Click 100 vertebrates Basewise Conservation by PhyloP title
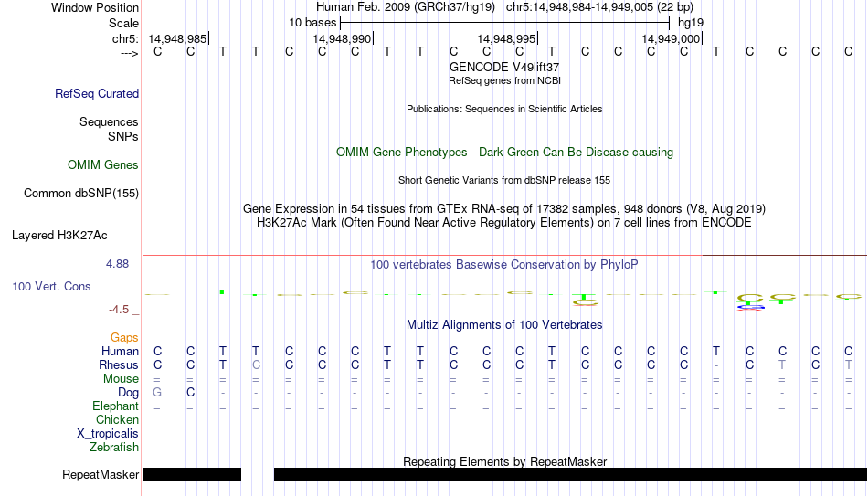The image size is (868, 496). click(x=504, y=265)
